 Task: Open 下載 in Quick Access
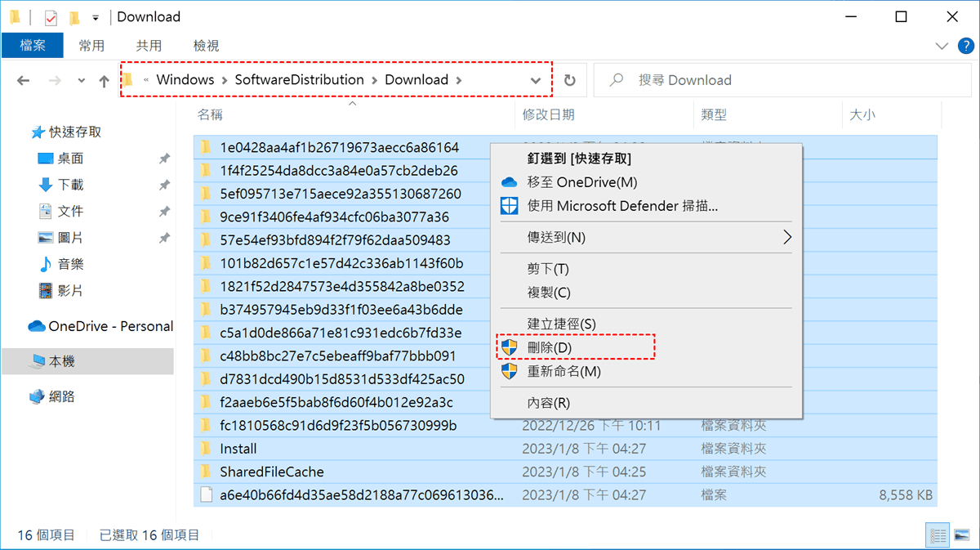[x=70, y=185]
